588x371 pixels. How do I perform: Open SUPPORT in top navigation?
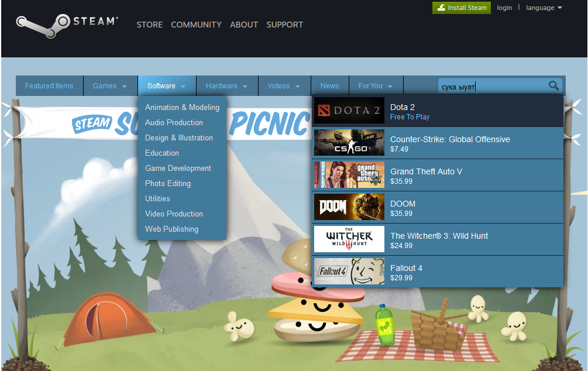(x=284, y=25)
